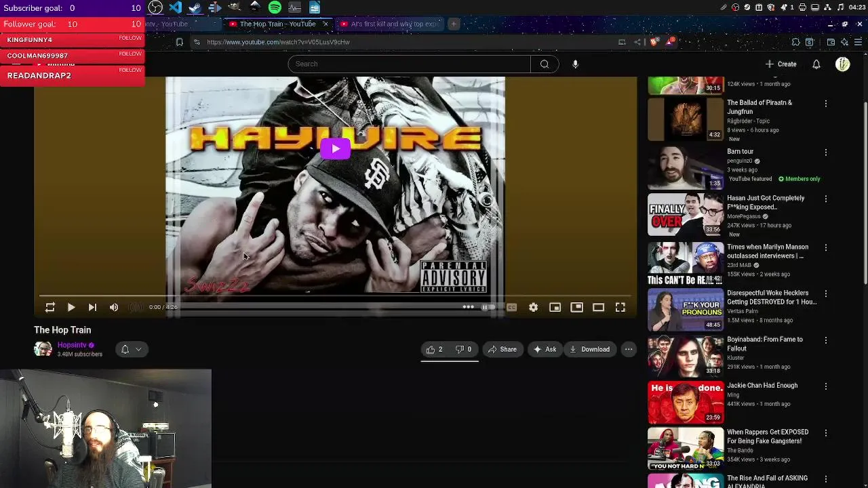Dislike the video with thumbs down
Screen dimensions: 868x488
(x=464, y=349)
